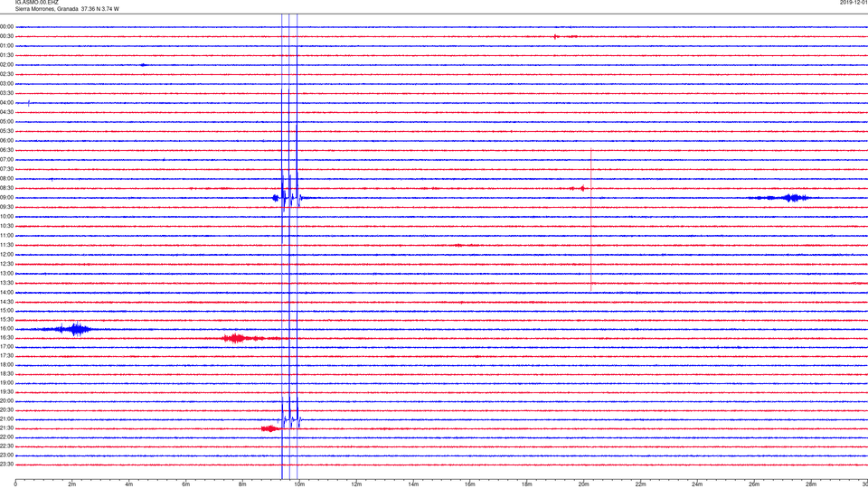Click the "06:30" time row label

click(x=6, y=150)
